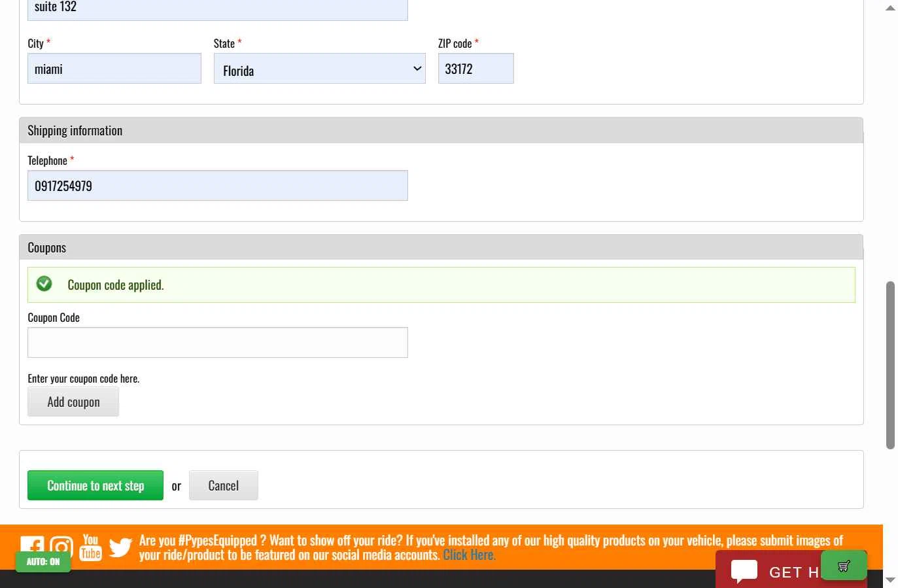Click the City field containing miami
Viewport: 898px width, 588px height.
pos(114,69)
